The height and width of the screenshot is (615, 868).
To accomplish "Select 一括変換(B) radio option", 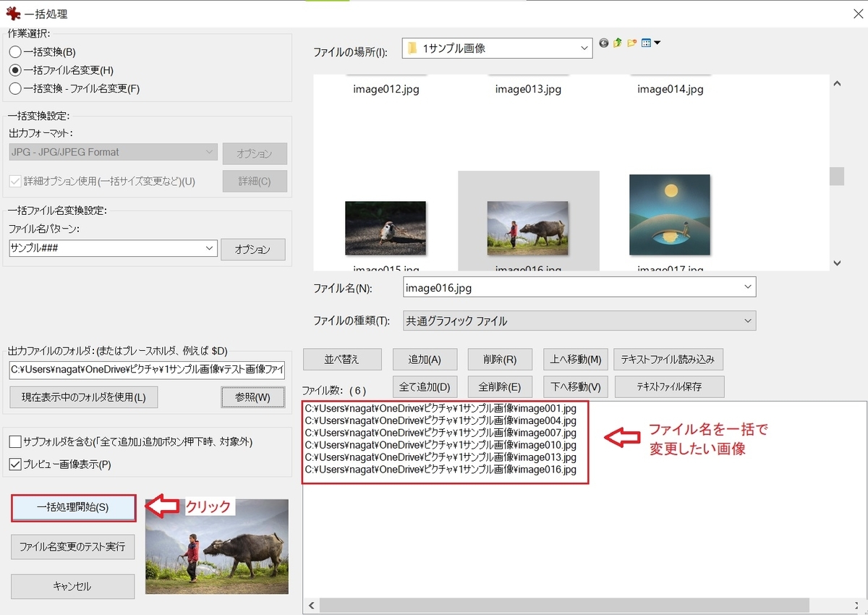I will tap(43, 52).
